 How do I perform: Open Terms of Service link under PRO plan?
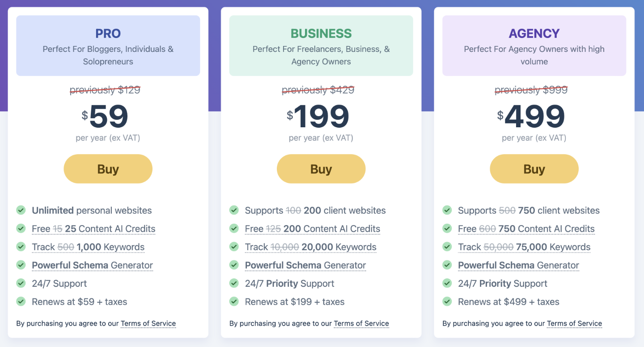click(x=148, y=323)
